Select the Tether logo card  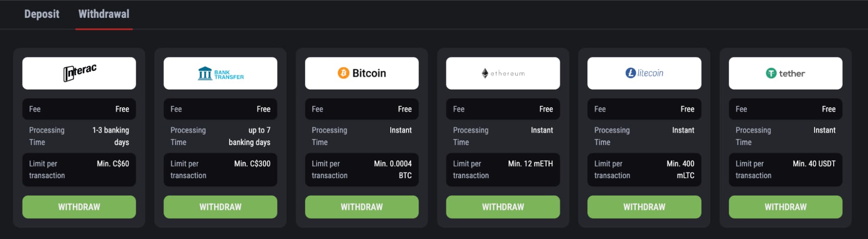click(x=785, y=73)
